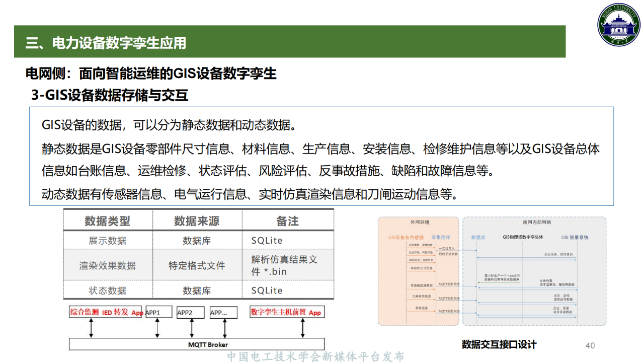The height and width of the screenshot is (362, 644).
Task: Click the Wuhan University logo emblem
Action: click(618, 26)
